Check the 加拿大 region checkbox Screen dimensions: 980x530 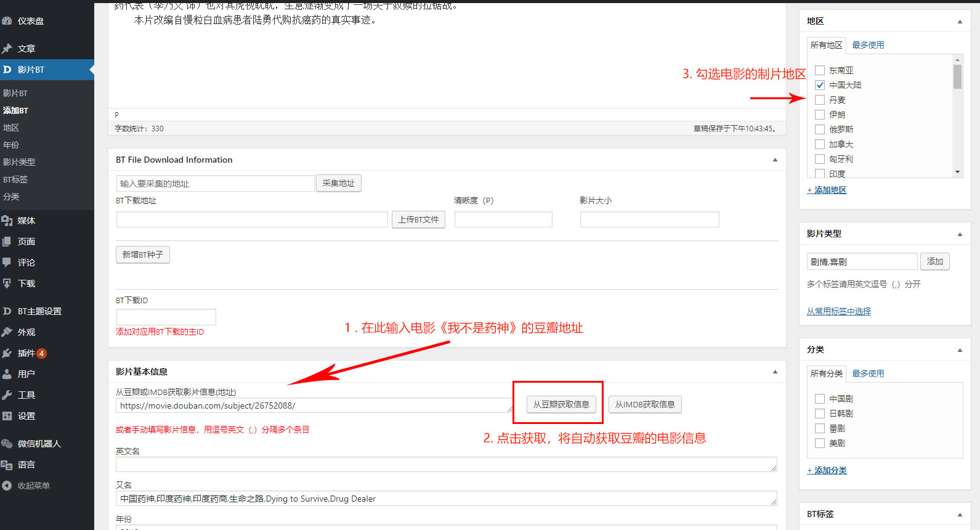[x=820, y=144]
